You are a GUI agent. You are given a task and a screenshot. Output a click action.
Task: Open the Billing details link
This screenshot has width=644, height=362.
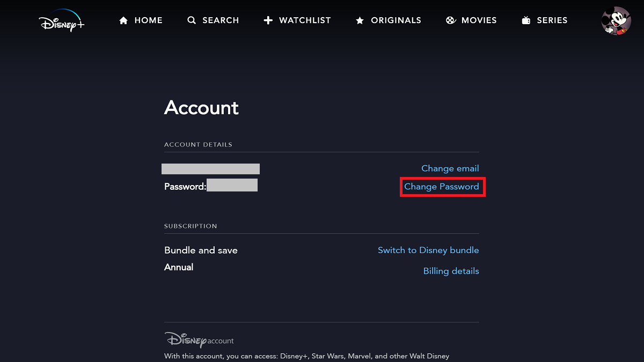[451, 271]
